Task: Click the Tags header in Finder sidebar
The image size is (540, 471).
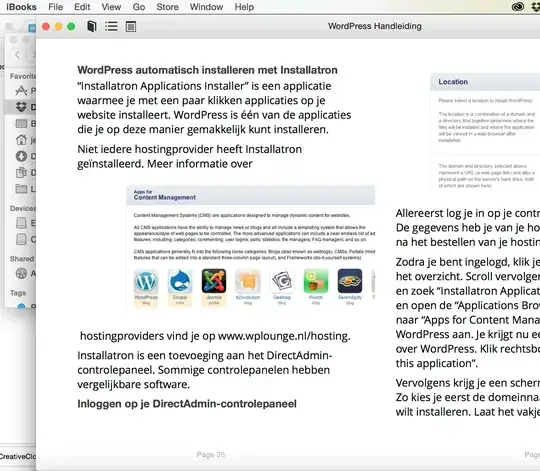Action: (x=18, y=293)
